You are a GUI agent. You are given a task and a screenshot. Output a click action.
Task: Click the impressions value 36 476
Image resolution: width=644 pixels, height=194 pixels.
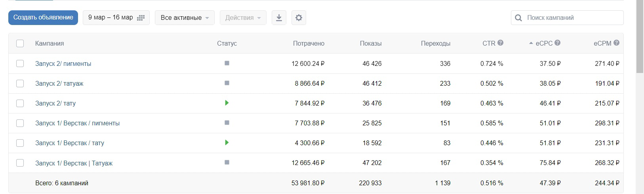(x=372, y=103)
